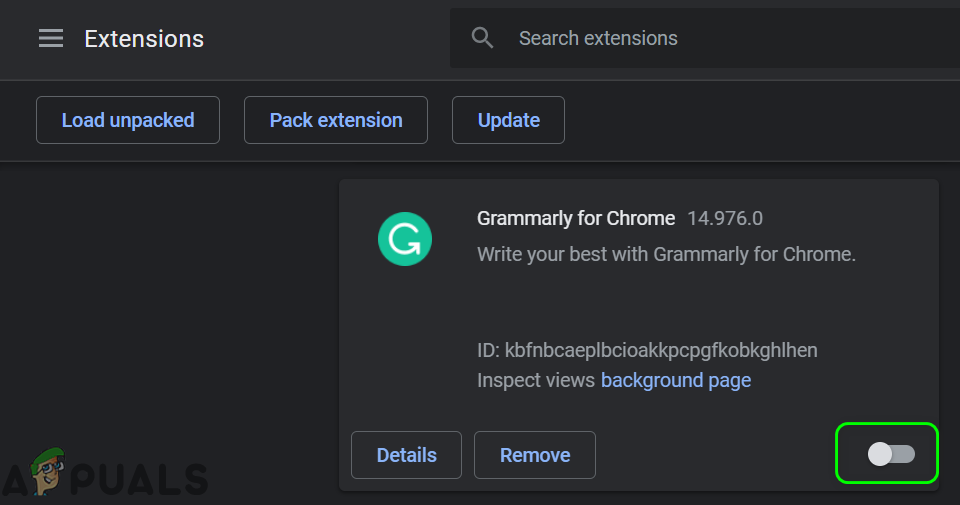Screen dimensions: 960x505
Task: Click the Write your best description text
Action: (666, 254)
